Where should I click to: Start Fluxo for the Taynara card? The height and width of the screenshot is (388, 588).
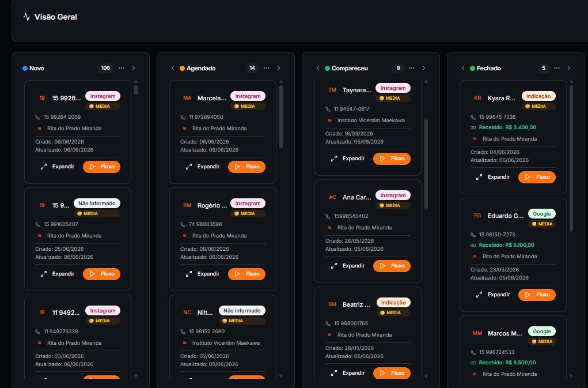coord(392,159)
